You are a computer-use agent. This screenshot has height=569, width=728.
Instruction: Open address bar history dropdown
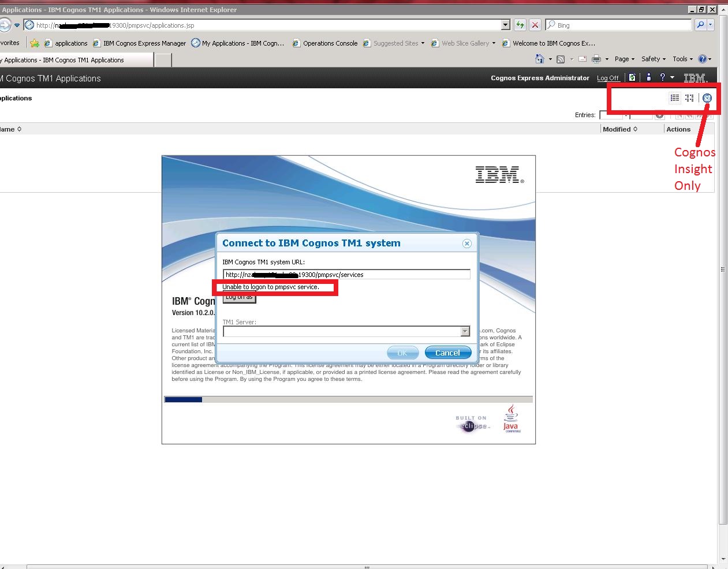click(506, 25)
